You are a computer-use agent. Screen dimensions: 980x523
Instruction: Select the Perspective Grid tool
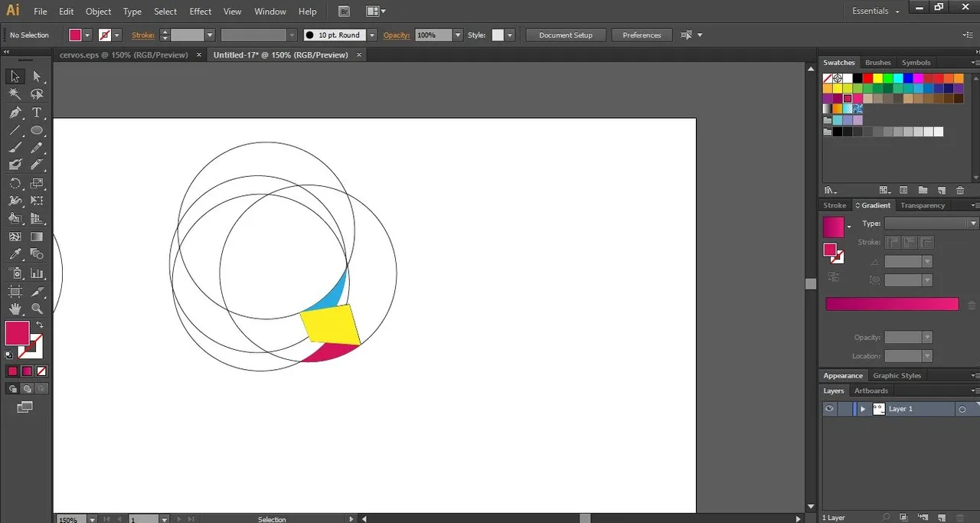pos(37,219)
